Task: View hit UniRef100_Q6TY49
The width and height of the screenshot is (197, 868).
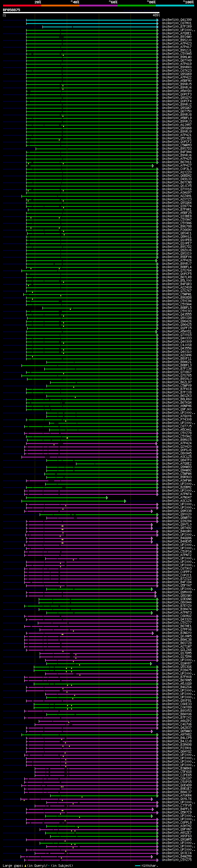Action: tap(176, 61)
